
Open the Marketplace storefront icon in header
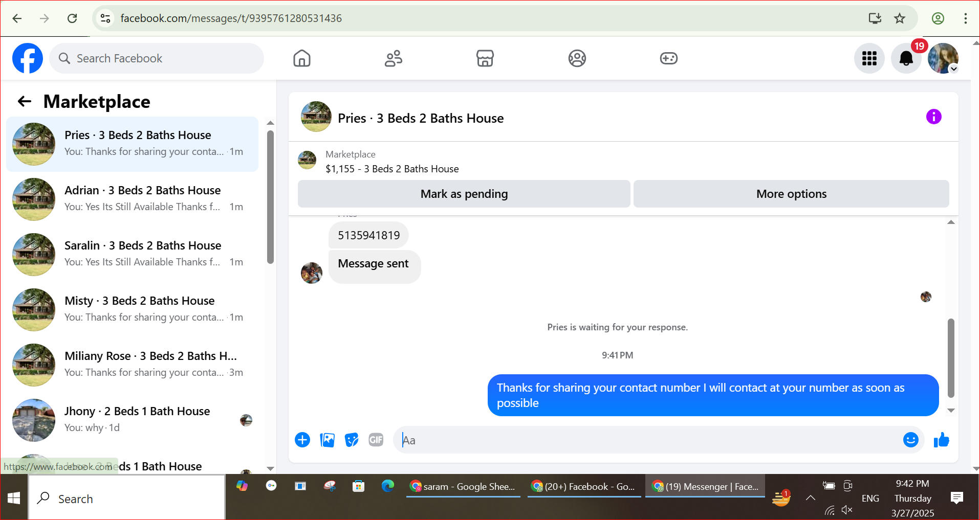(485, 58)
